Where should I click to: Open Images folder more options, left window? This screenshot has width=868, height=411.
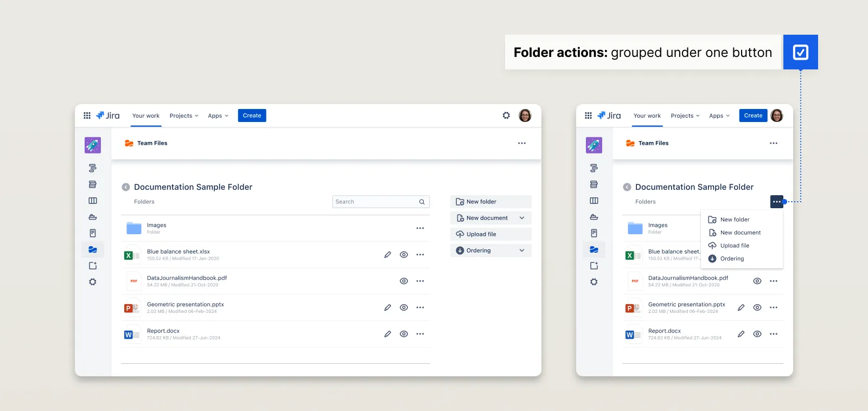[x=420, y=228]
